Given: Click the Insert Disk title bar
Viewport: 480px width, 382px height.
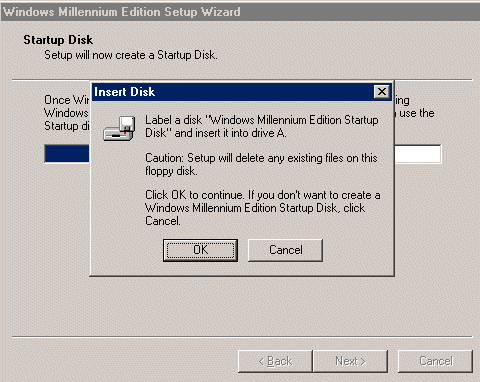Looking at the screenshot, I should coord(233,92).
